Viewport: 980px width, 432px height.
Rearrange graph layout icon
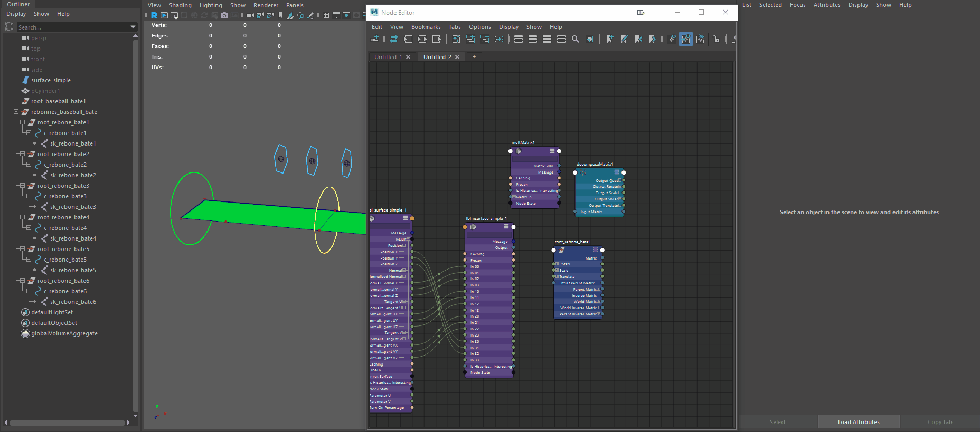pyautogui.click(x=499, y=39)
